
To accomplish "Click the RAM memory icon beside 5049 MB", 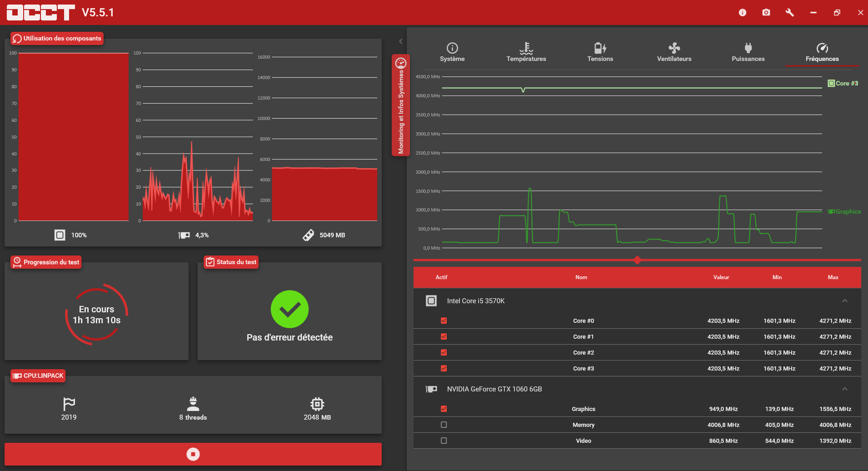I will pos(308,235).
